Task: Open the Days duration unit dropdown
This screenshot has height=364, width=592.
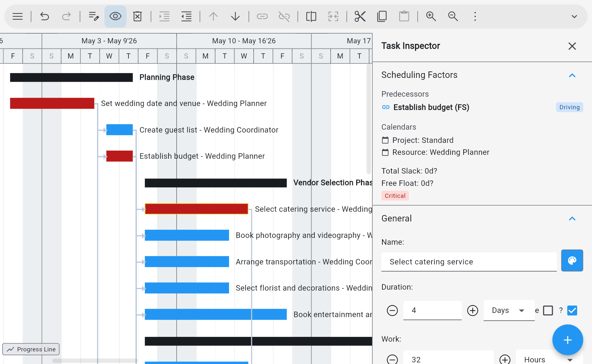Action: [x=509, y=310]
